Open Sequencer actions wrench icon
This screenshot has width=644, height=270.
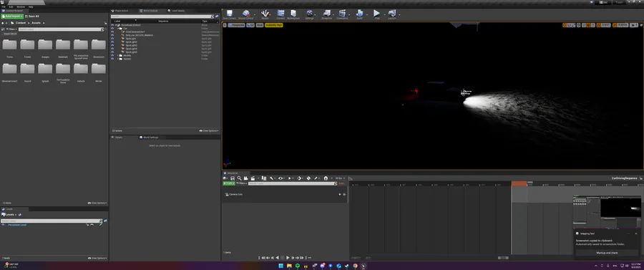[x=272, y=178]
